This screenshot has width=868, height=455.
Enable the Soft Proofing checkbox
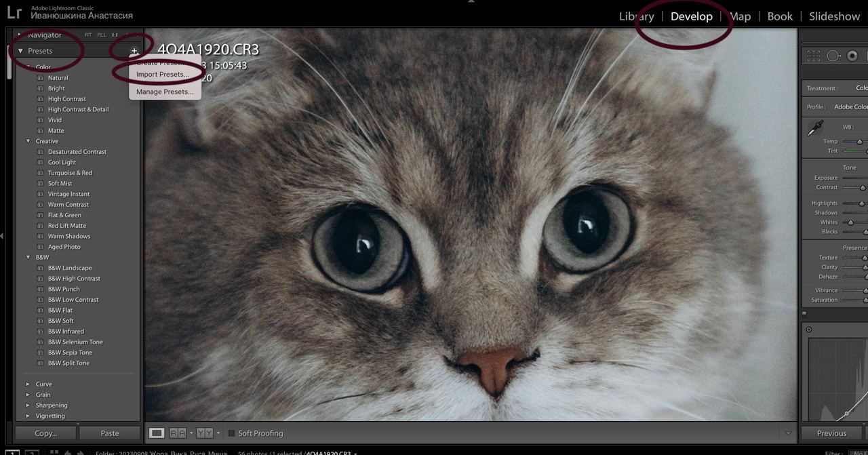point(231,433)
